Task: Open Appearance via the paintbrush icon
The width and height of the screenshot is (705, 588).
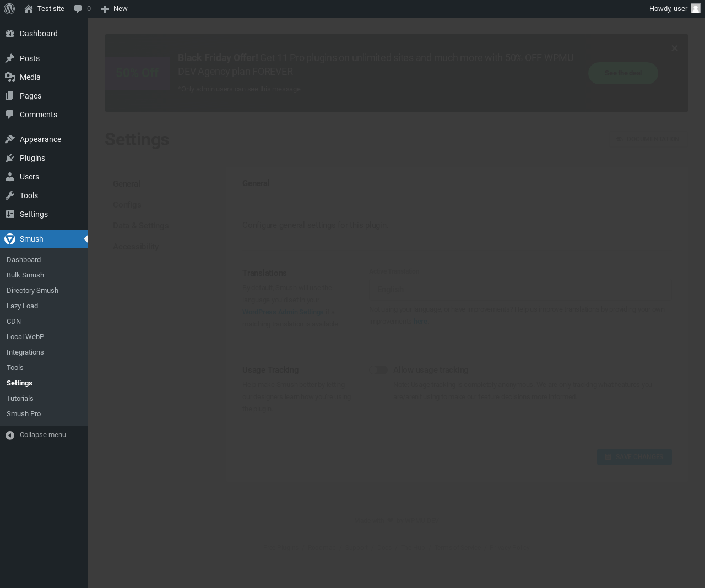Action: 10,139
